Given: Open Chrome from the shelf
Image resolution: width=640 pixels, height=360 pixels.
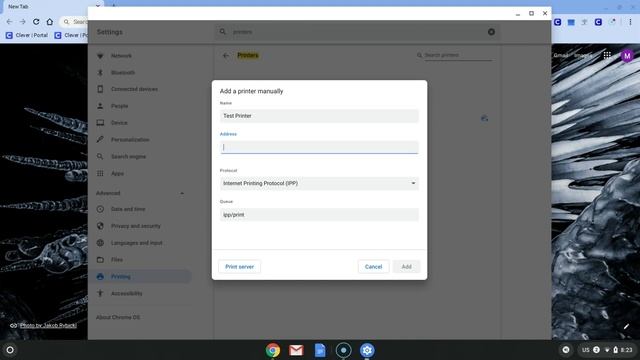Looking at the screenshot, I should tap(273, 350).
